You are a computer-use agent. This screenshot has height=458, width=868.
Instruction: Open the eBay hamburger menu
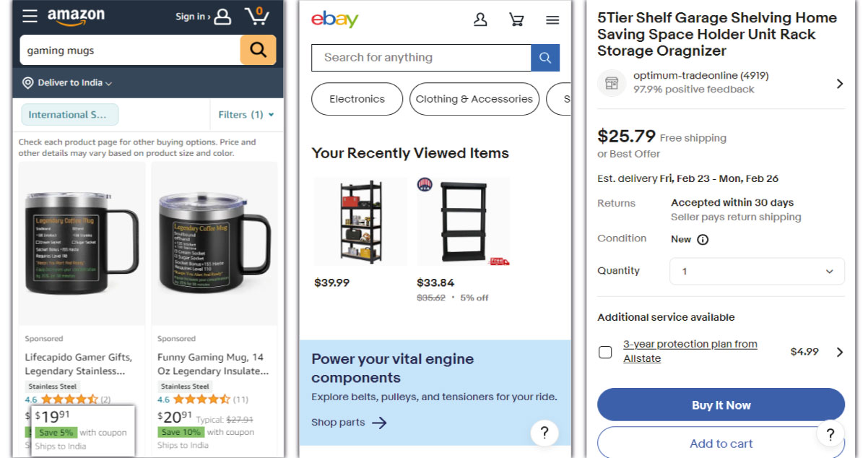(x=552, y=20)
